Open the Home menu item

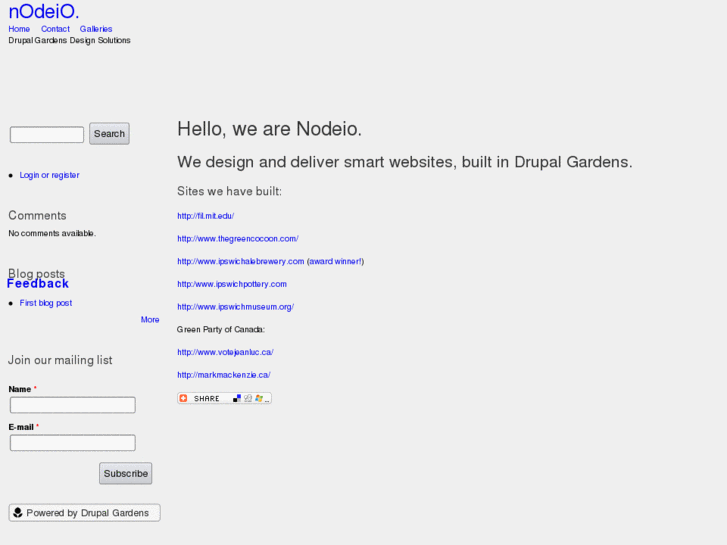point(19,29)
